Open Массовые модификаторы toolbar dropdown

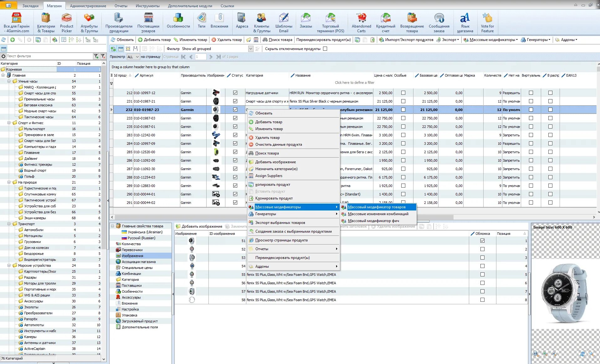pyautogui.click(x=490, y=40)
